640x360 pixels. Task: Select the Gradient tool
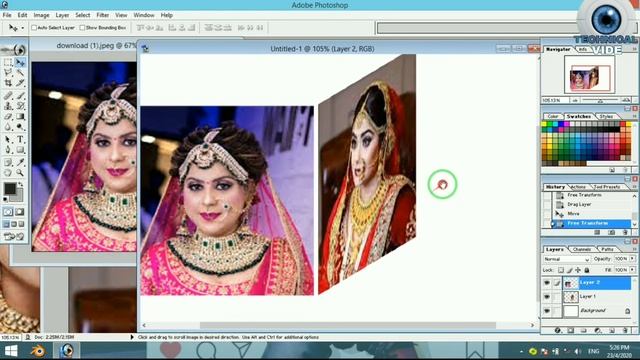20,117
